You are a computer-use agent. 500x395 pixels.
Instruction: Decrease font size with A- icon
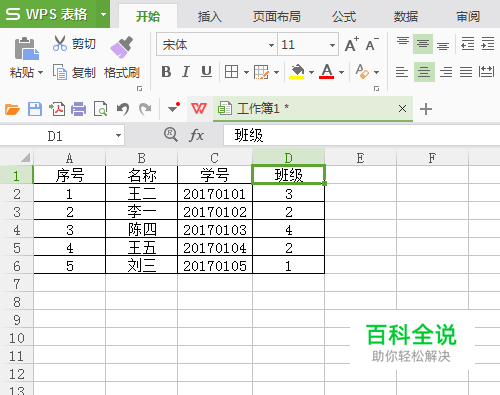372,44
